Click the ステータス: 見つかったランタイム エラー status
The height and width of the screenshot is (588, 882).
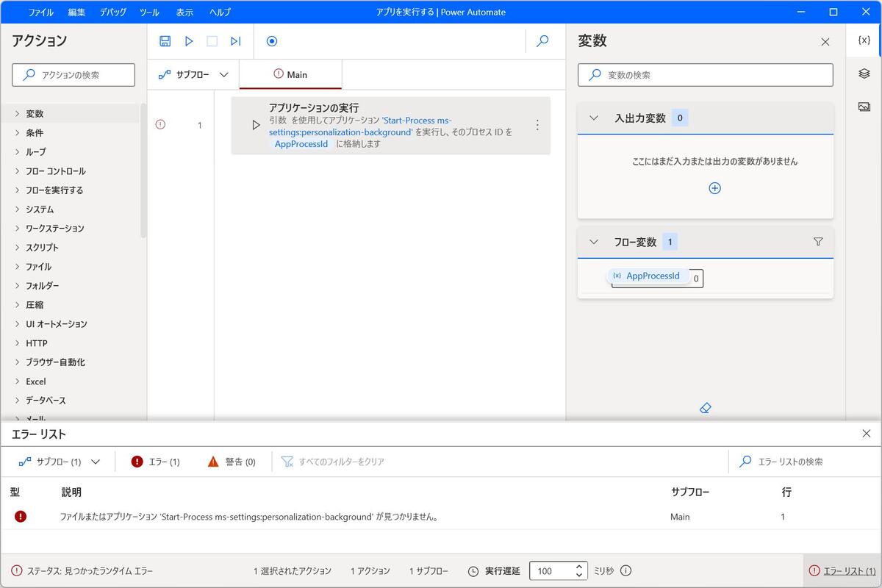pyautogui.click(x=82, y=571)
